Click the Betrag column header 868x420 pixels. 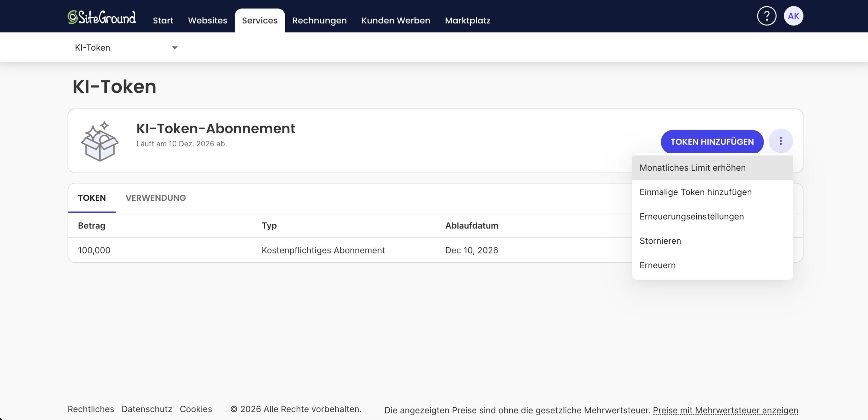pos(92,226)
